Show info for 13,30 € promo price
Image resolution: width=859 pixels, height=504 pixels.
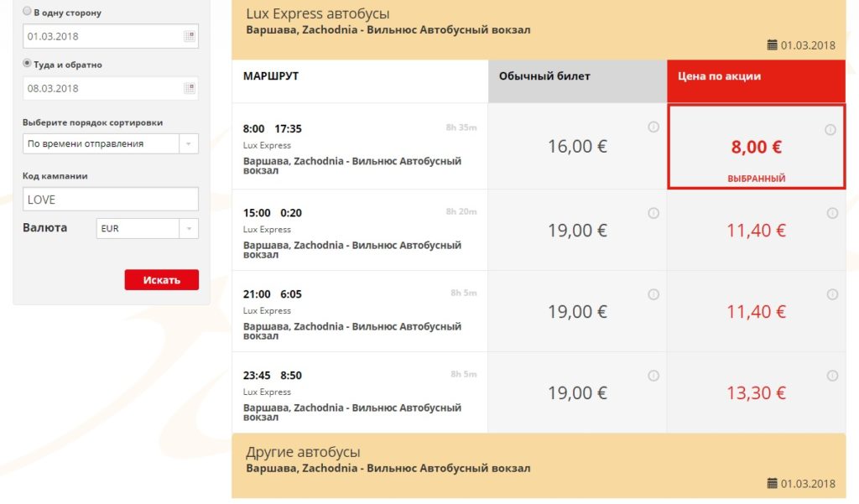(832, 376)
